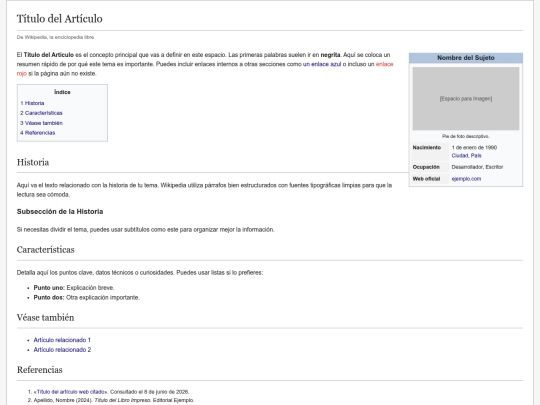Open Artículo relacionado 1
540x405 pixels.
[x=62, y=340]
